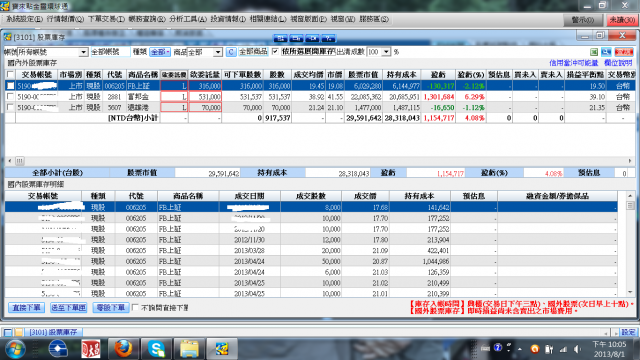Open the 商品 全部 dropdown
The width and height of the screenshot is (640, 360).
pyautogui.click(x=218, y=52)
